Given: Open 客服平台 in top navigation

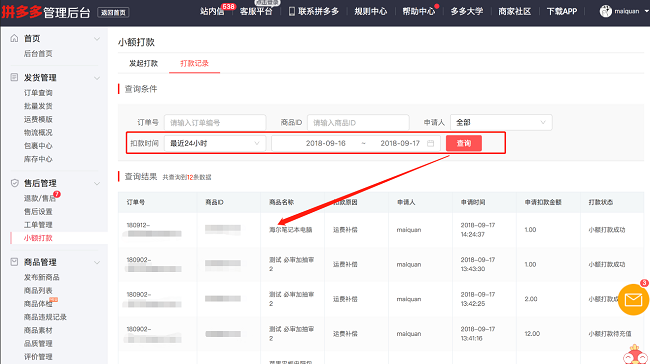Looking at the screenshot, I should click(256, 11).
